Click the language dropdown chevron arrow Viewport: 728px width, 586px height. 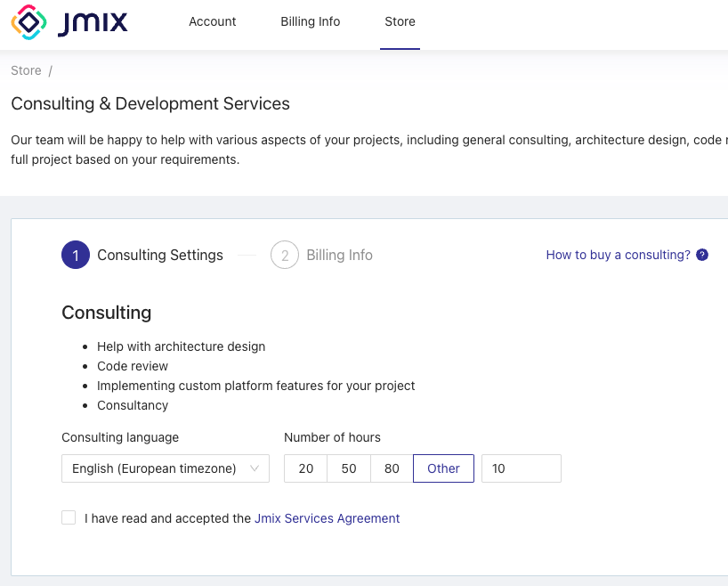point(255,468)
